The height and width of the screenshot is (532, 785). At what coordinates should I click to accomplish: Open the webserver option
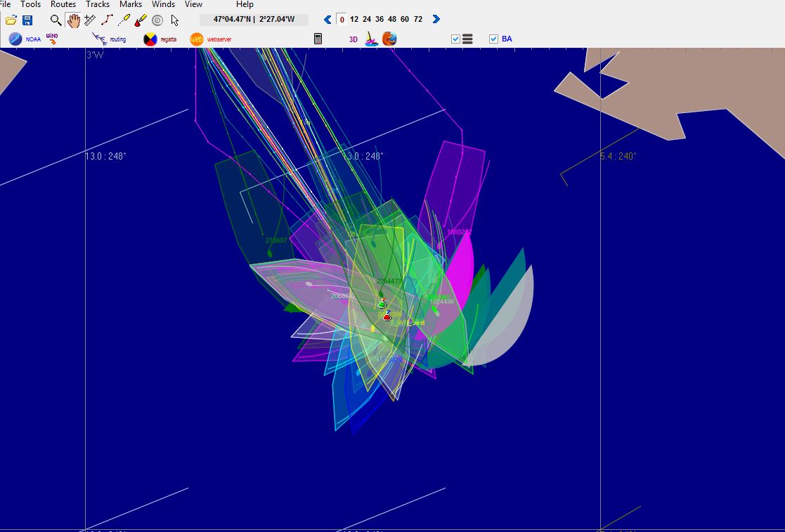click(x=211, y=39)
